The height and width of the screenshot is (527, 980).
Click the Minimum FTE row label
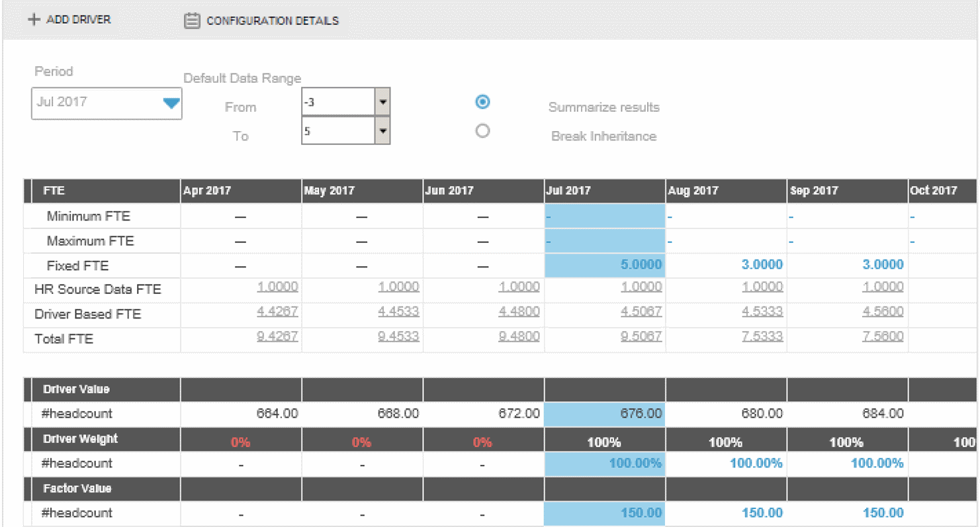coord(89,216)
